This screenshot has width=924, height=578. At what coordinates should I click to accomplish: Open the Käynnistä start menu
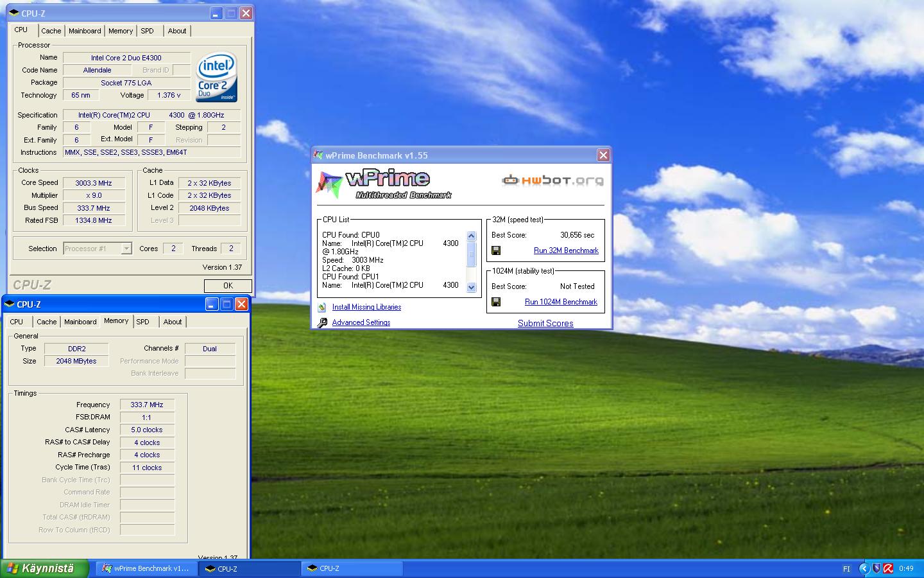point(44,568)
